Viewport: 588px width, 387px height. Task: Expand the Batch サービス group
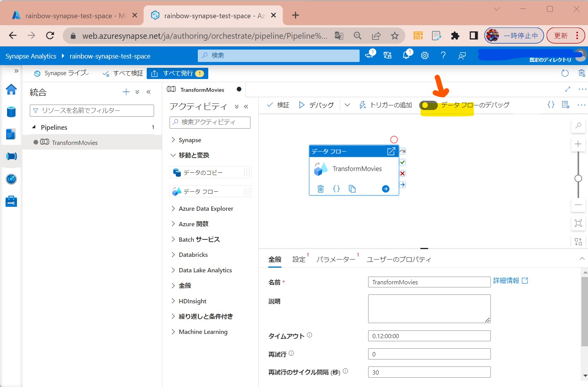(x=173, y=239)
